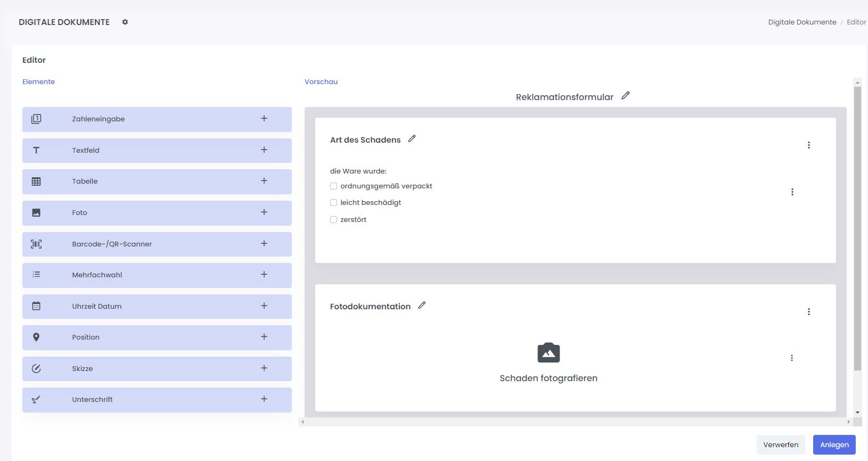Tick the 'leicht beschädigt' checkbox

[334, 203]
